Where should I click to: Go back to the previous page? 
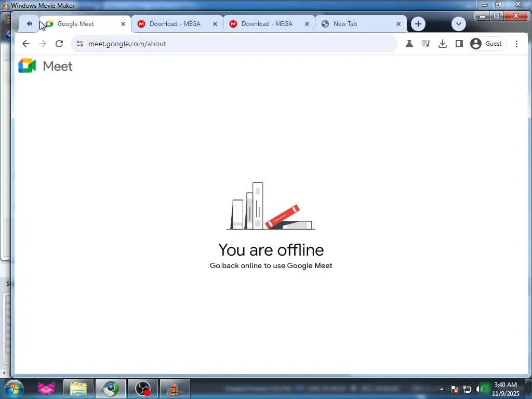click(26, 44)
